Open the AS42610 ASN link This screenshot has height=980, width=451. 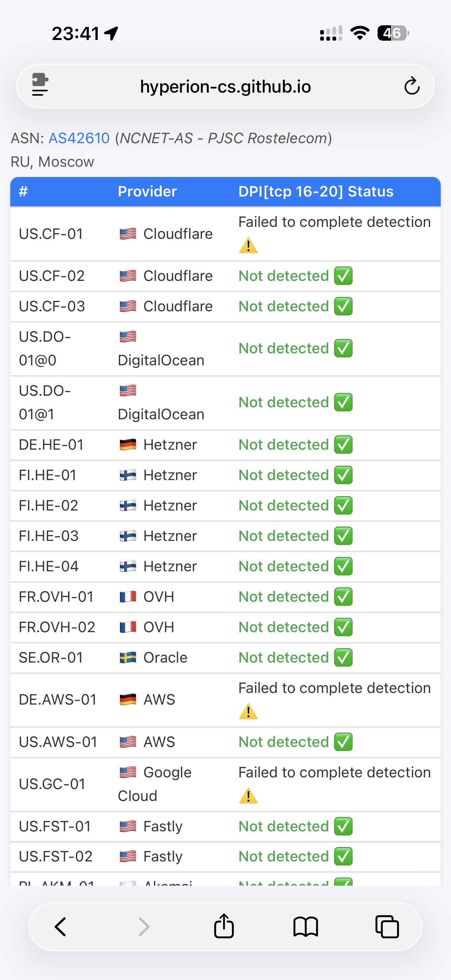click(x=79, y=138)
